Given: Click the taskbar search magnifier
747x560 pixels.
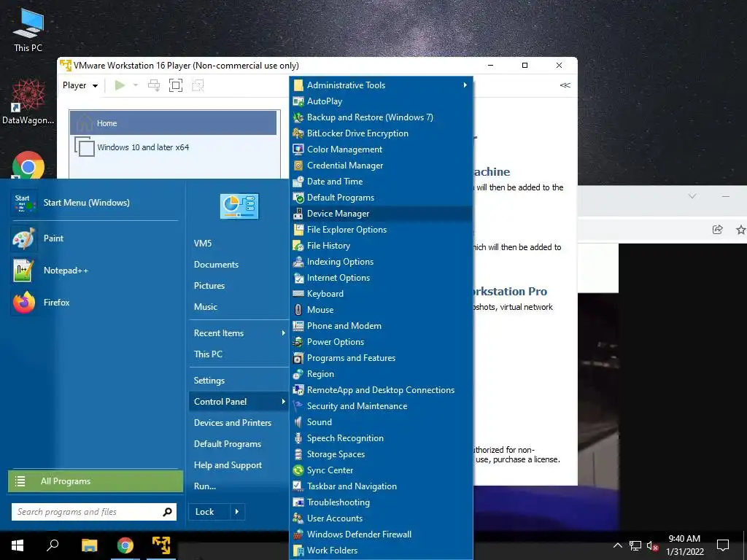Looking at the screenshot, I should coord(53,545).
